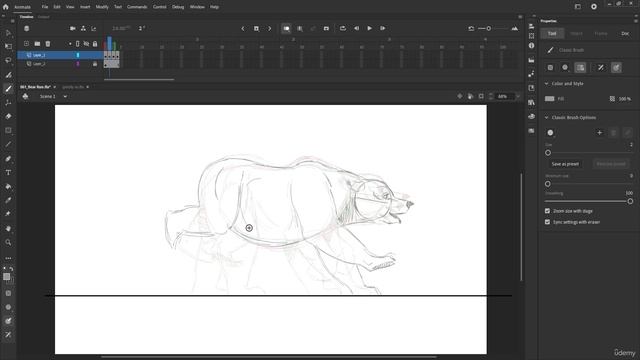Open the Commands menu
The image size is (640, 360).
(x=137, y=7)
